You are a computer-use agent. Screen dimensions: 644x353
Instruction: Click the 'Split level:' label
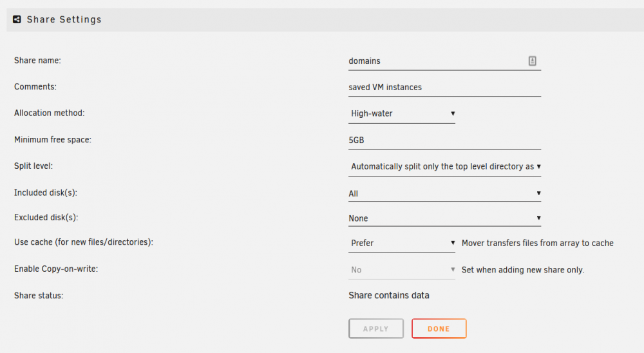pyautogui.click(x=33, y=166)
